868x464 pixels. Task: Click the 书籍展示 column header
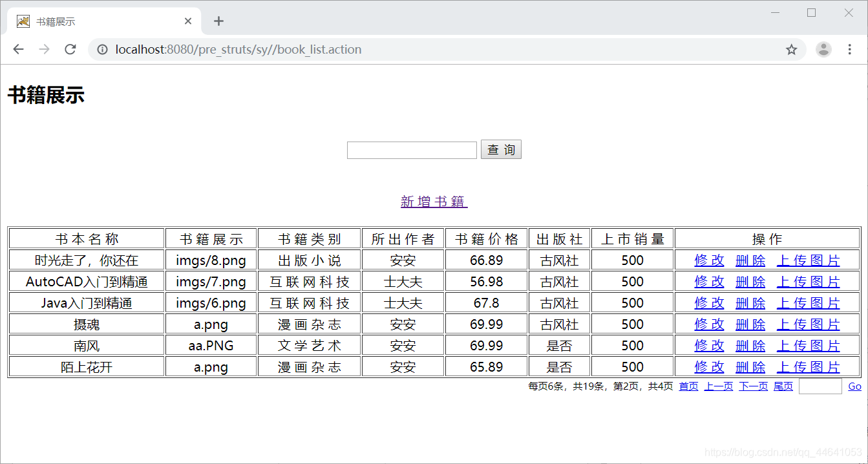[211, 239]
